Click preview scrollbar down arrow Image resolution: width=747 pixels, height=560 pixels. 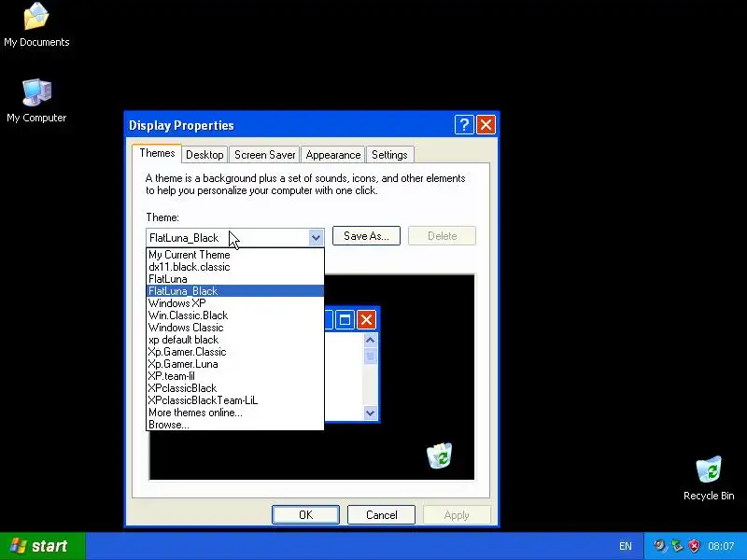[x=370, y=413]
